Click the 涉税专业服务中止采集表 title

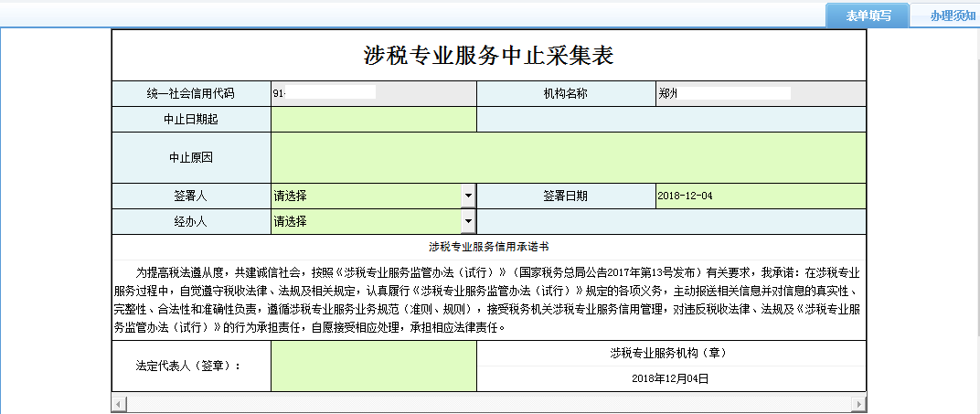[488, 55]
